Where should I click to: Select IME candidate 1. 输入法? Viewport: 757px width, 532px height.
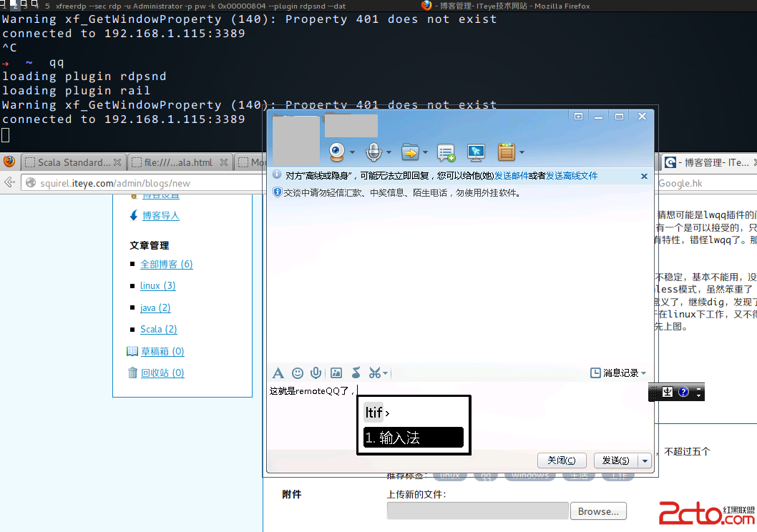tap(414, 438)
